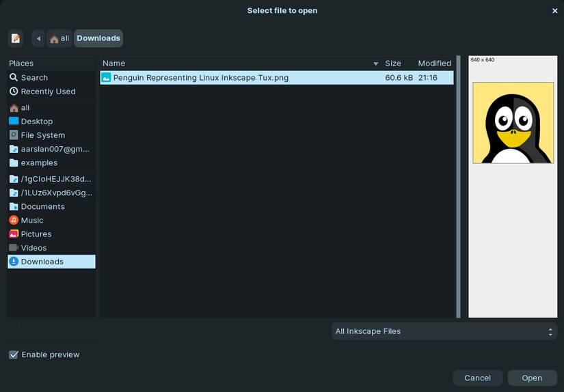Click the type-a-file-name pencil icon
The height and width of the screenshot is (392, 564).
pyautogui.click(x=16, y=38)
